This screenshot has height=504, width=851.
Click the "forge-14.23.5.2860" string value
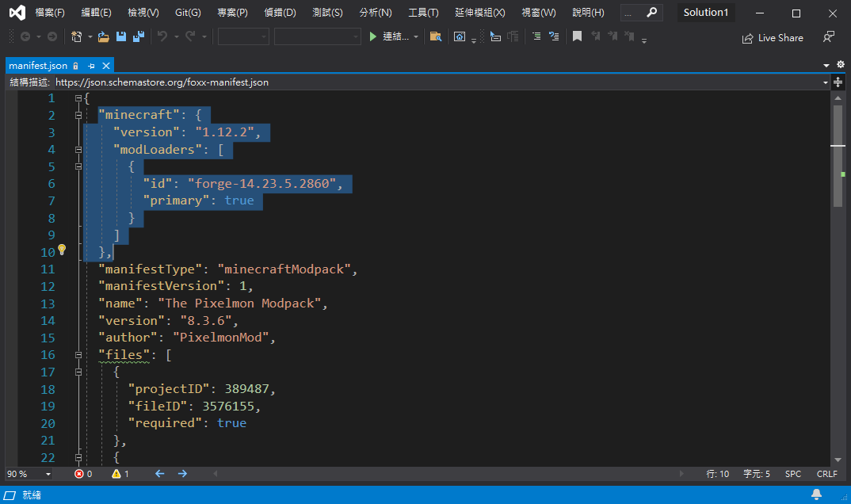point(261,184)
